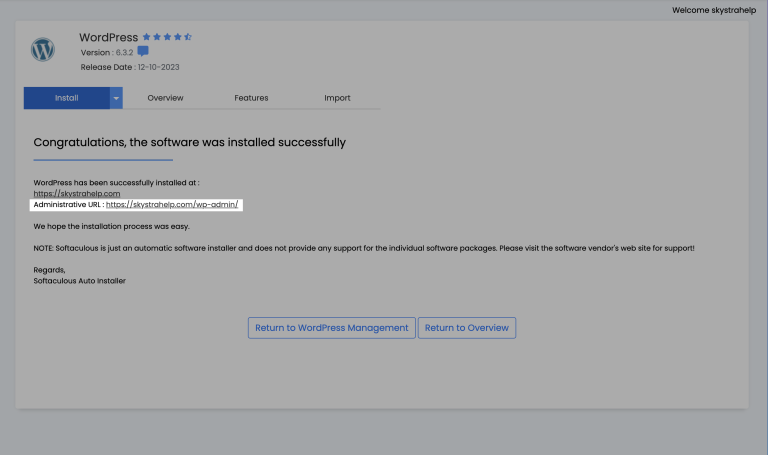Click the Softaculous Auto Installer signature text
768x455 pixels.
click(x=79, y=281)
